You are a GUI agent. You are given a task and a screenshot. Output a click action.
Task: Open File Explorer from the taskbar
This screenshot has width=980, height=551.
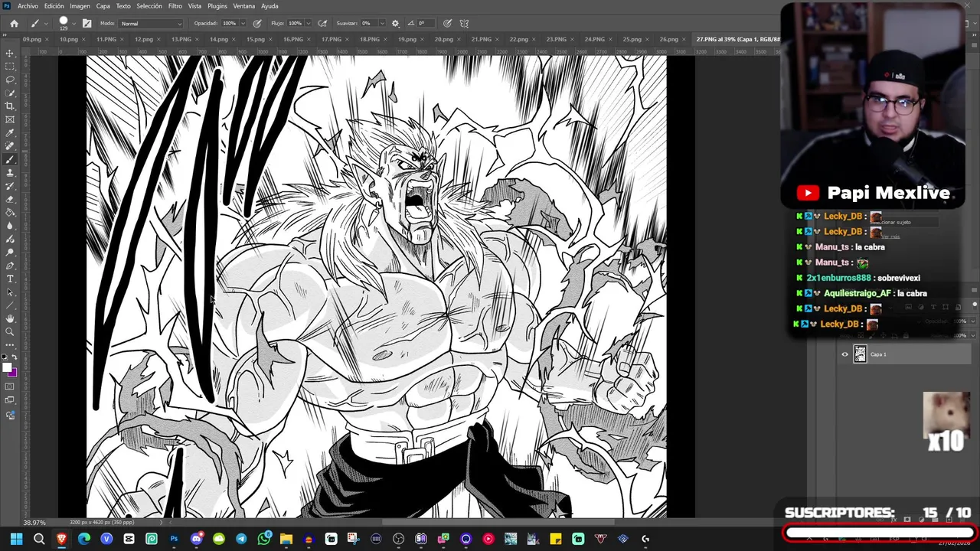point(286,539)
